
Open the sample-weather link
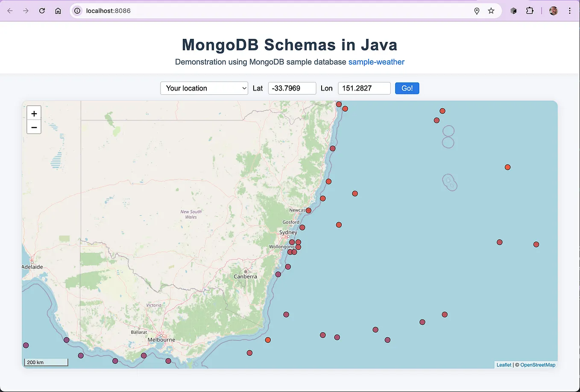376,62
